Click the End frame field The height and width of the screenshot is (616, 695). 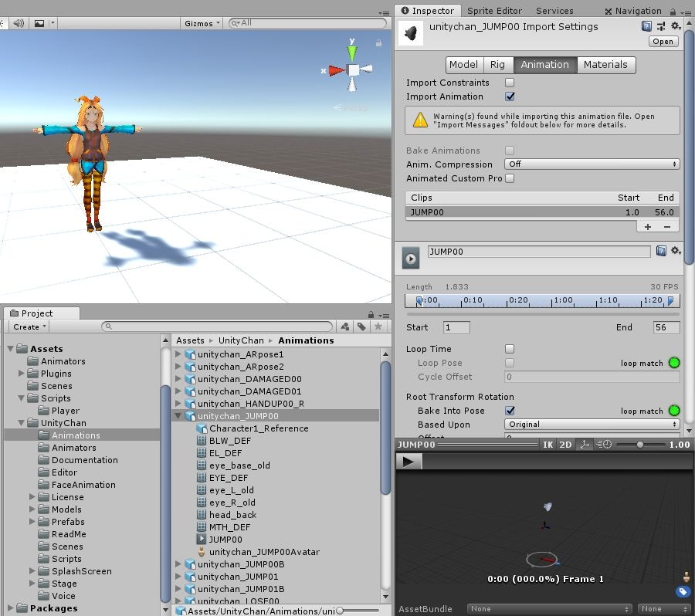point(666,327)
